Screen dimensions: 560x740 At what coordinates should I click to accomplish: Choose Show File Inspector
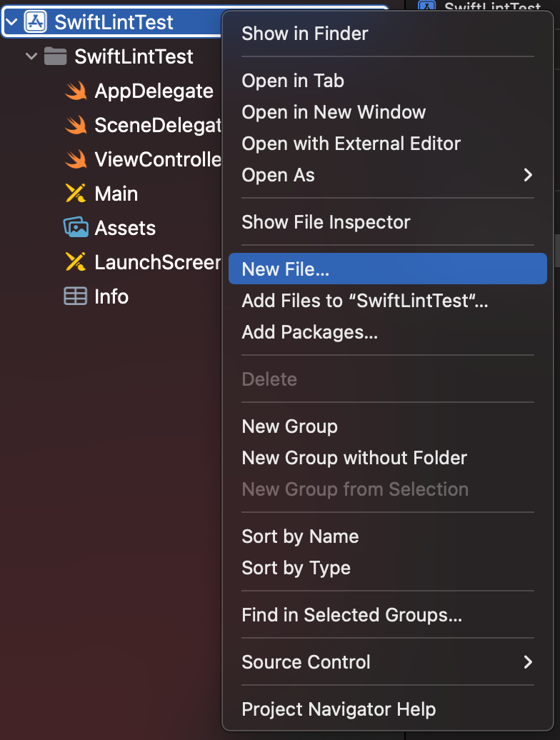(387, 222)
